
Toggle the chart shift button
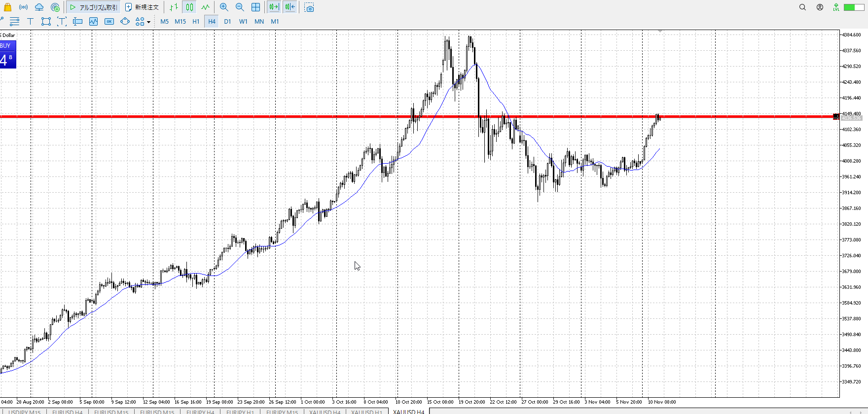pos(290,7)
